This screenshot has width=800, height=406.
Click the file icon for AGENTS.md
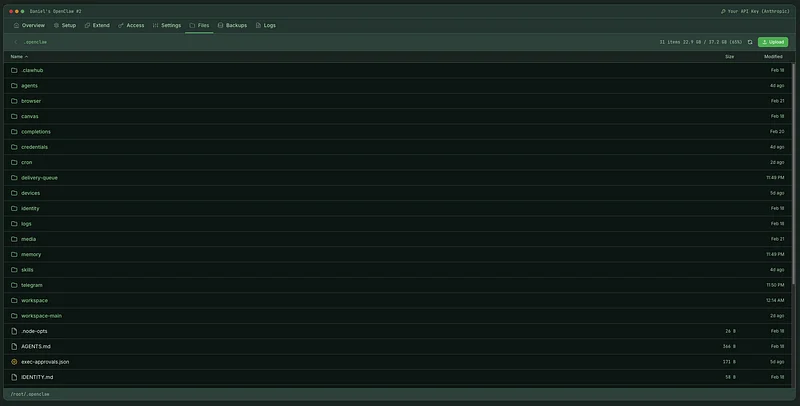(x=14, y=346)
